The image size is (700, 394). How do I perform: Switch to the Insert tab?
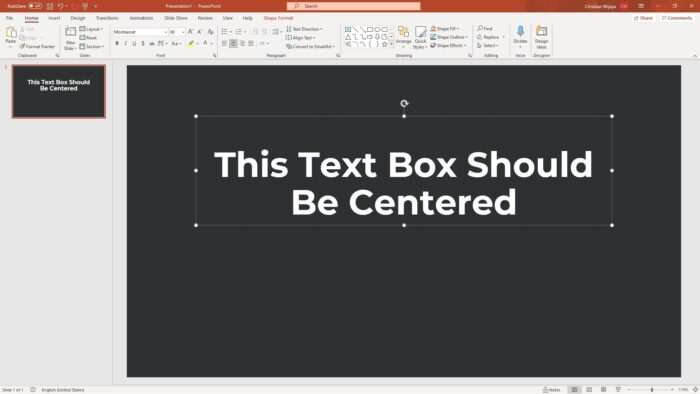tap(54, 18)
